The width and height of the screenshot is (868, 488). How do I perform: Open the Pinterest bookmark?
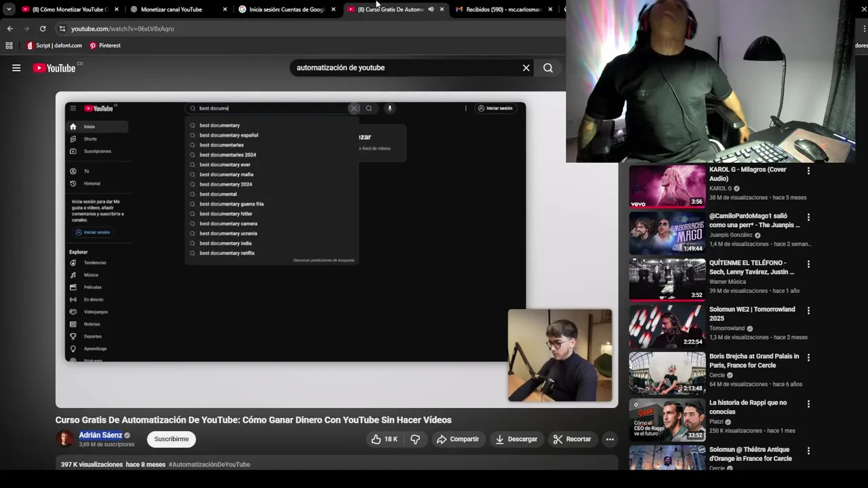point(105,45)
